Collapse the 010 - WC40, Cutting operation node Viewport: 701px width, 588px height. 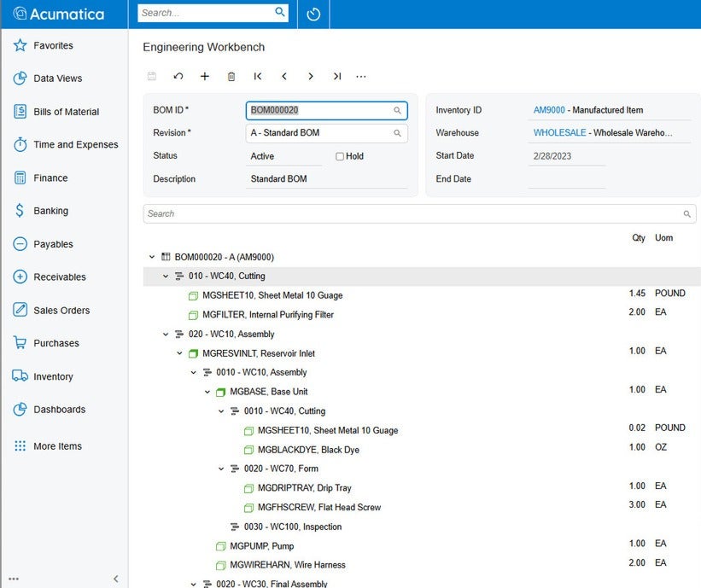[x=166, y=276]
